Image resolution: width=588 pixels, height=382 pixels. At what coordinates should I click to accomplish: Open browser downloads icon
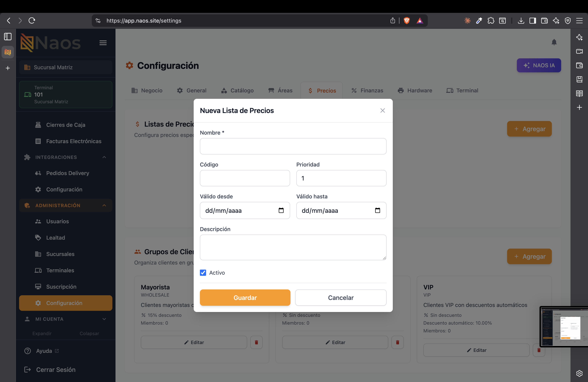[521, 20]
